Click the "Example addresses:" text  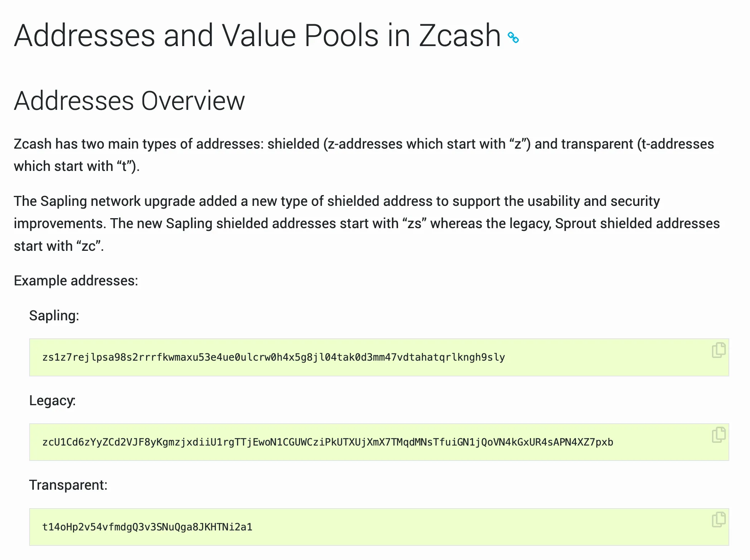(x=76, y=281)
